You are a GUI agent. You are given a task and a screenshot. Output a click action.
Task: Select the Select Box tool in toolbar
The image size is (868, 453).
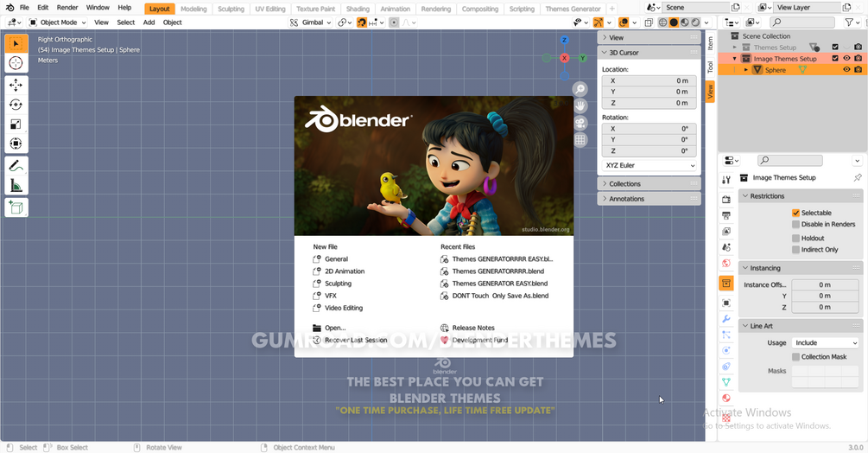tap(16, 44)
